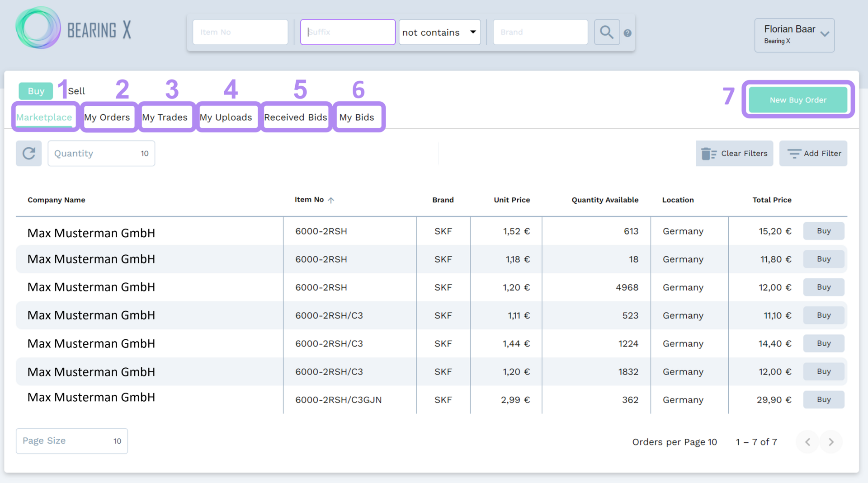This screenshot has height=483, width=868.
Task: Open the My Uploads tab
Action: (226, 117)
